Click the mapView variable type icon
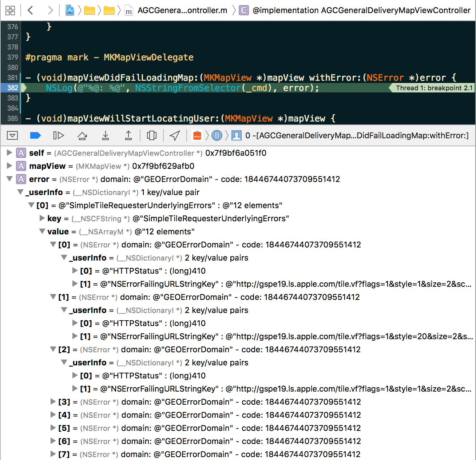 (x=21, y=166)
